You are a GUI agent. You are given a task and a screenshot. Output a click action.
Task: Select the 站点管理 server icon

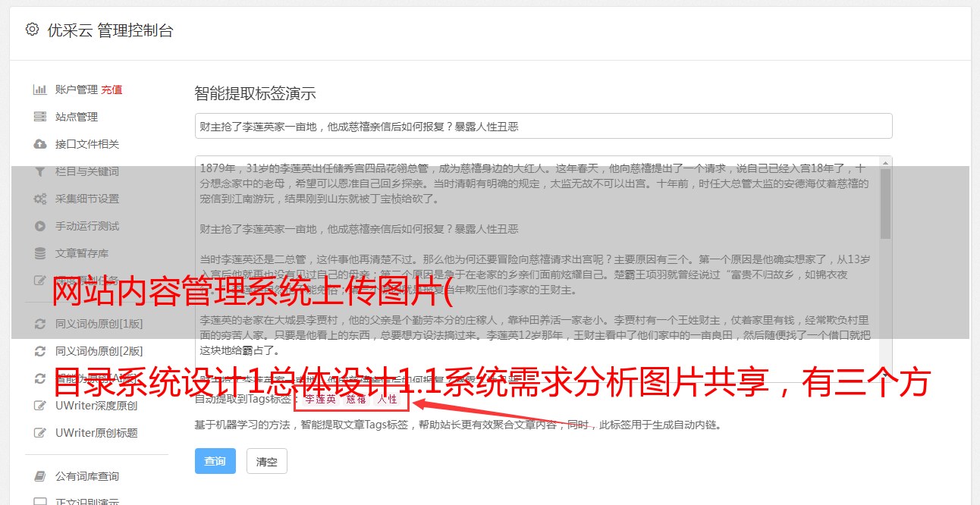(x=40, y=117)
